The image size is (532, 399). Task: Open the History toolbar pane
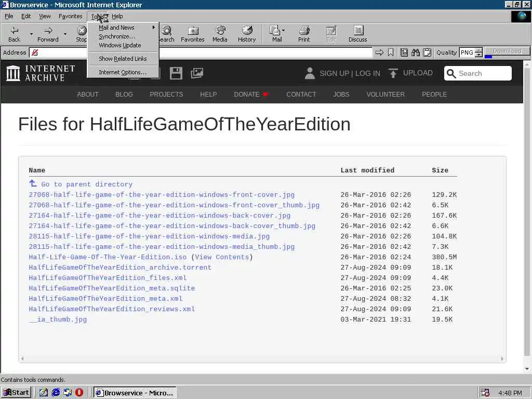coord(247,34)
